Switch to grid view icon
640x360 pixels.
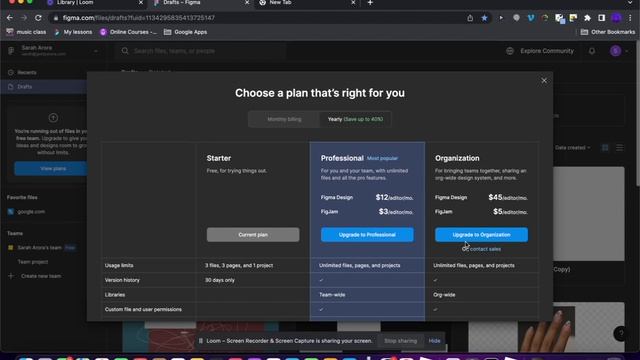click(x=605, y=148)
